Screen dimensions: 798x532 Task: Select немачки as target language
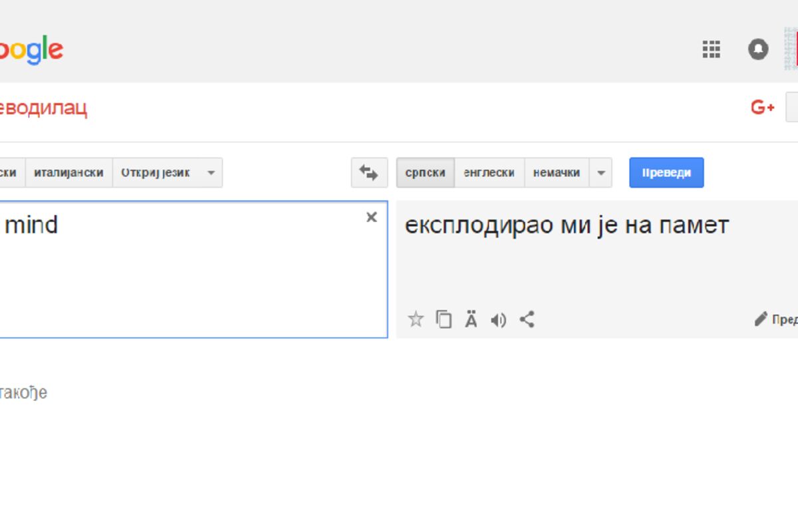[x=557, y=173]
